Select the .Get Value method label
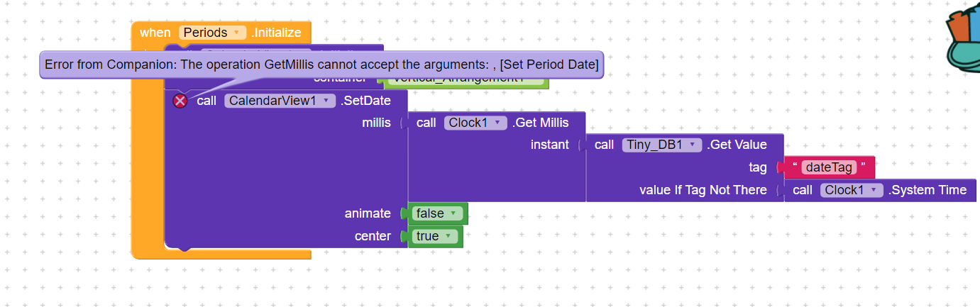Screen dimensions: 980x307 point(737,145)
